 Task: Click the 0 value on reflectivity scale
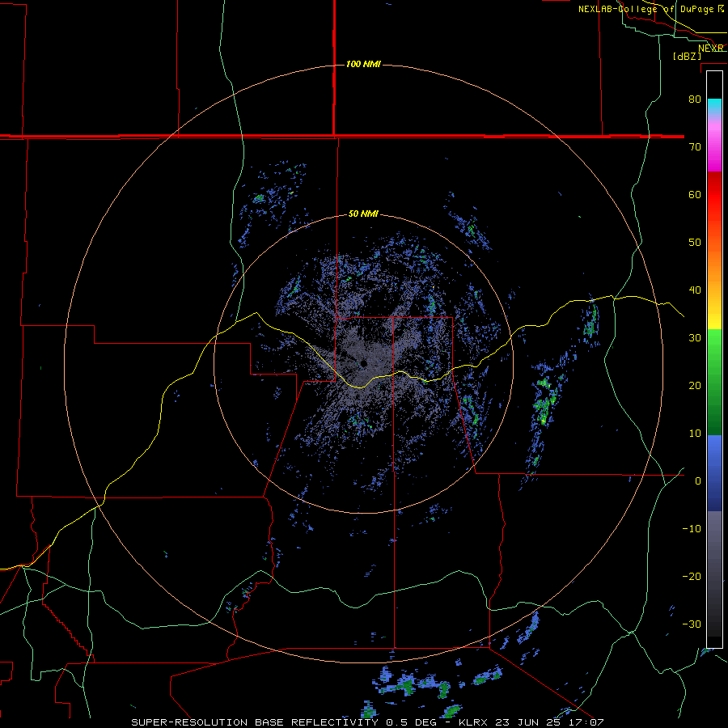[x=698, y=481]
